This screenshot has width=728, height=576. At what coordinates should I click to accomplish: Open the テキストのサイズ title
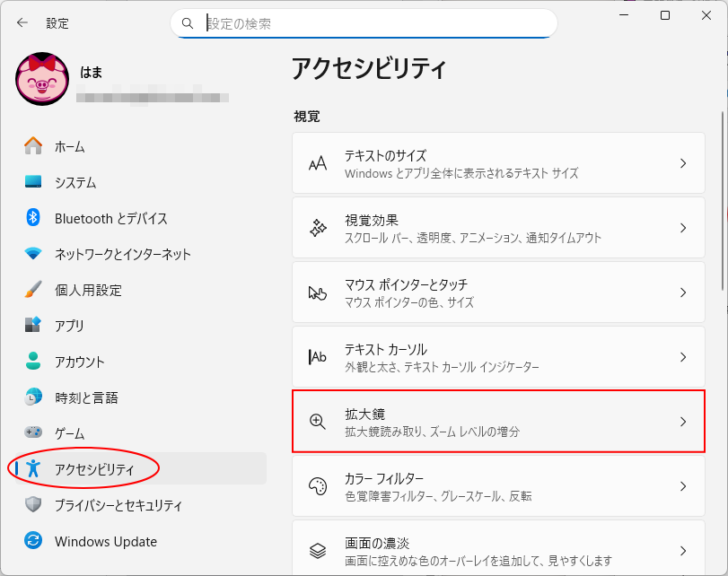pyautogui.click(x=385, y=155)
